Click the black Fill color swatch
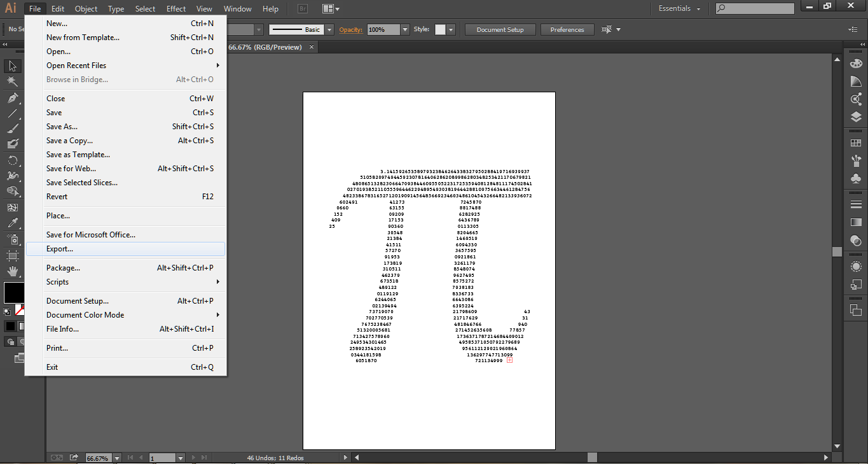The width and height of the screenshot is (868, 464). click(14, 293)
